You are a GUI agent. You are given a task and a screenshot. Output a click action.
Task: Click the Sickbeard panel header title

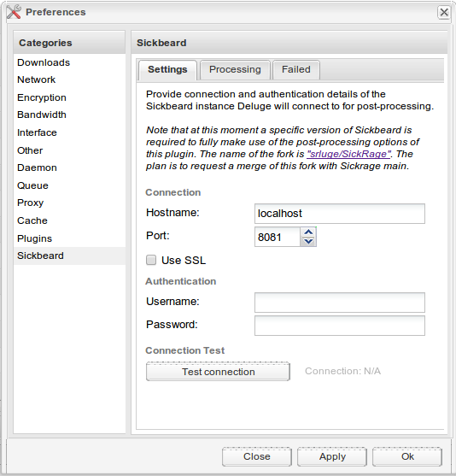(x=161, y=43)
